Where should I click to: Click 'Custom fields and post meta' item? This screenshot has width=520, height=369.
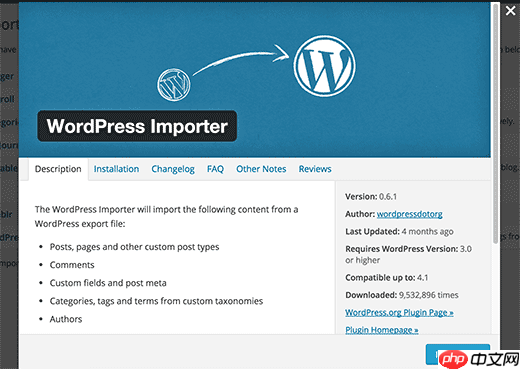tap(108, 283)
